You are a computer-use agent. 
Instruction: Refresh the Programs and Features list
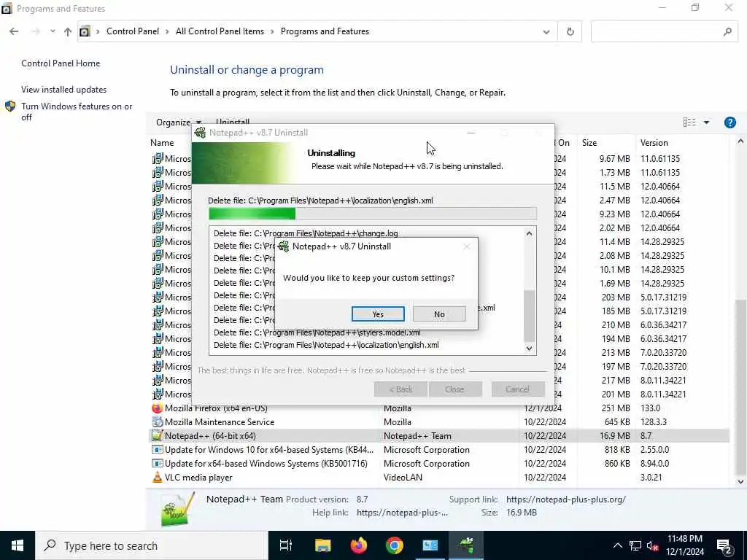tap(570, 32)
